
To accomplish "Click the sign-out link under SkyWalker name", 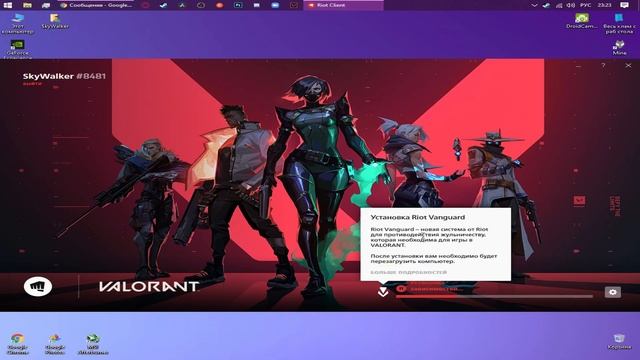I will coord(32,84).
